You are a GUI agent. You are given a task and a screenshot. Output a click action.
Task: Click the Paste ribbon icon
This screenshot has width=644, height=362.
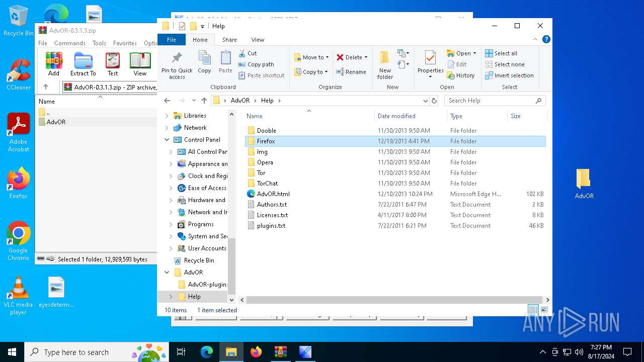225,62
